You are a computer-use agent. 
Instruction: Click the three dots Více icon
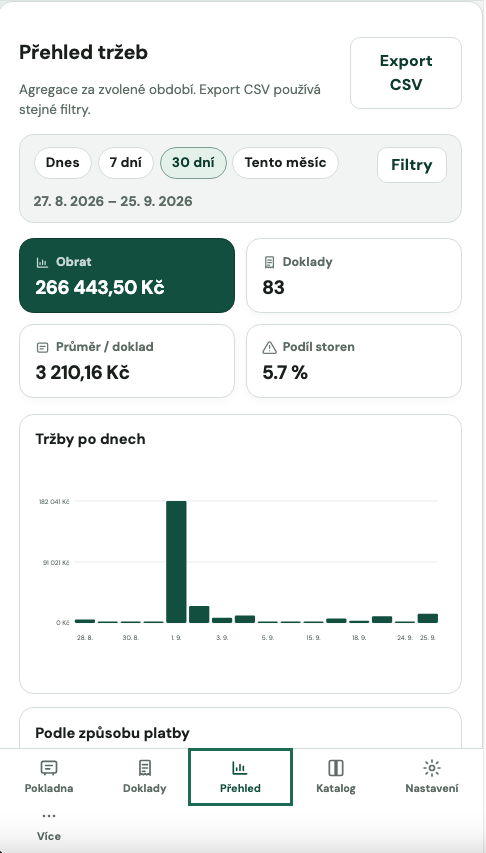[49, 816]
